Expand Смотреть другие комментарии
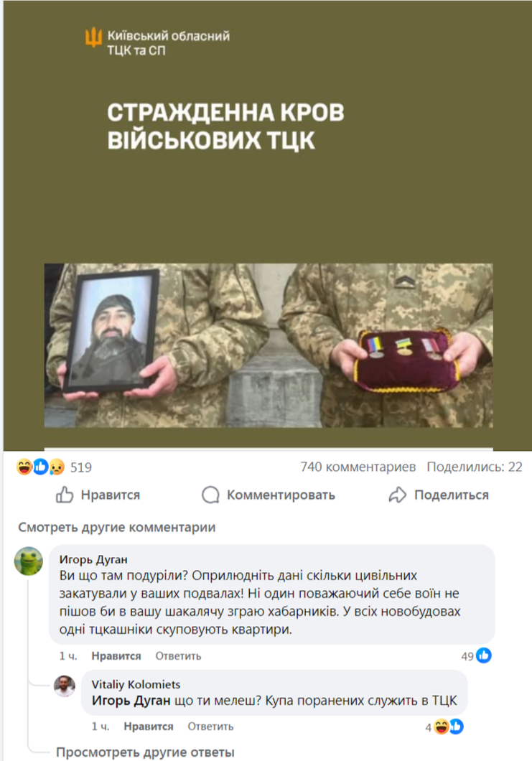 click(116, 527)
